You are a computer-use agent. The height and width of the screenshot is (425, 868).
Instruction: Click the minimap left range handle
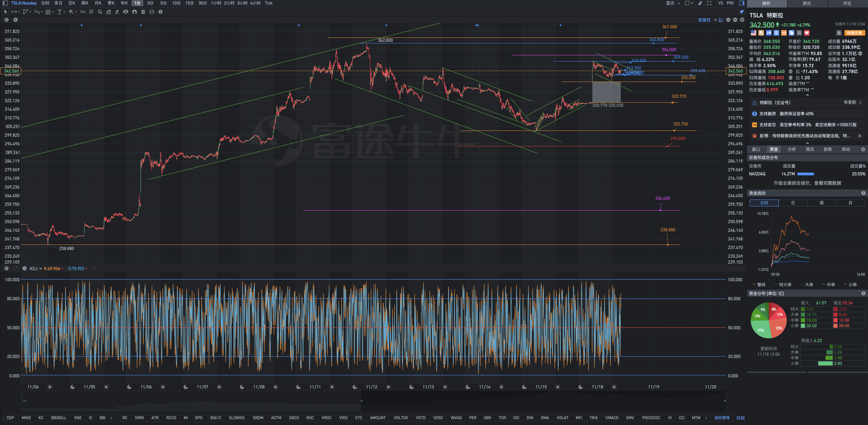point(362,400)
